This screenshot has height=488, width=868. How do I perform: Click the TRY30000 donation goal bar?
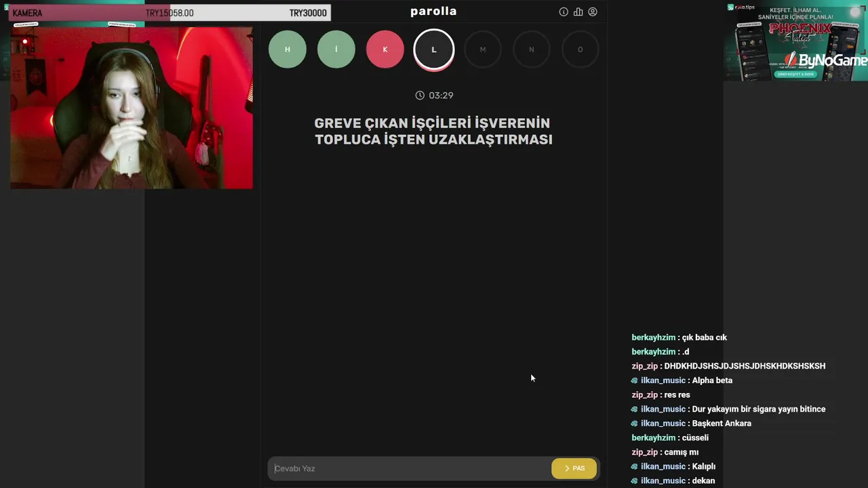pyautogui.click(x=170, y=13)
